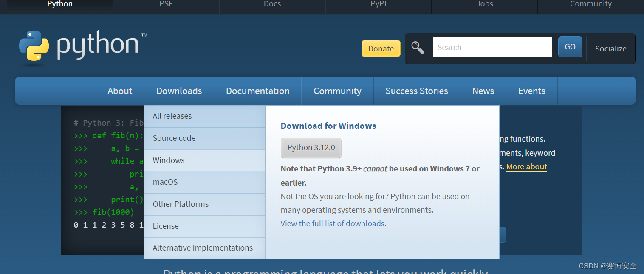
Task: Open the Community navigation tab
Action: click(337, 91)
